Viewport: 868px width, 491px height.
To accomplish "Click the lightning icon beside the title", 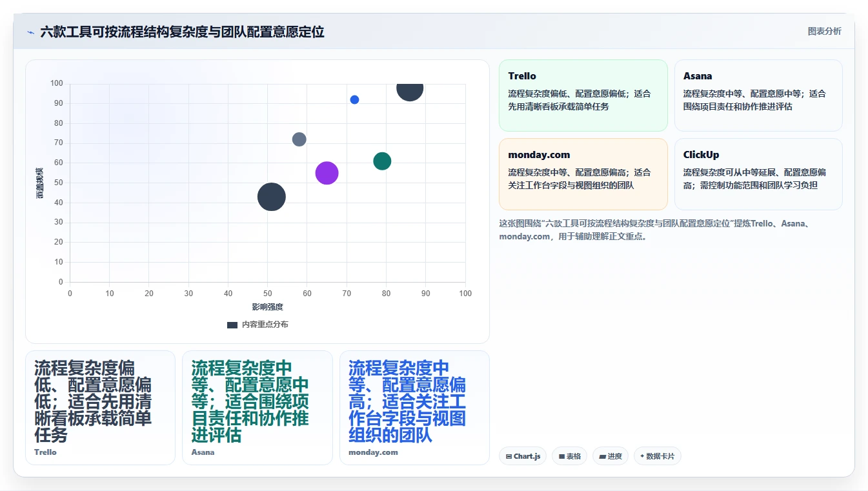I will pyautogui.click(x=30, y=32).
